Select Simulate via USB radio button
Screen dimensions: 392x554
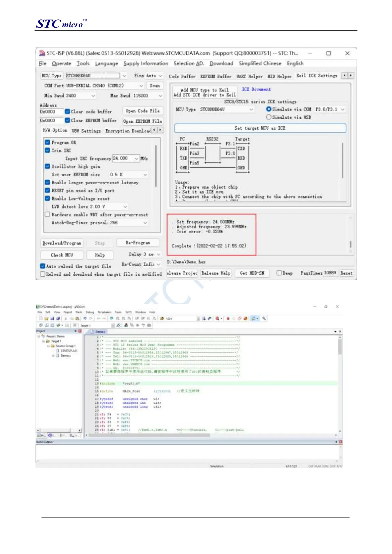tap(269, 117)
